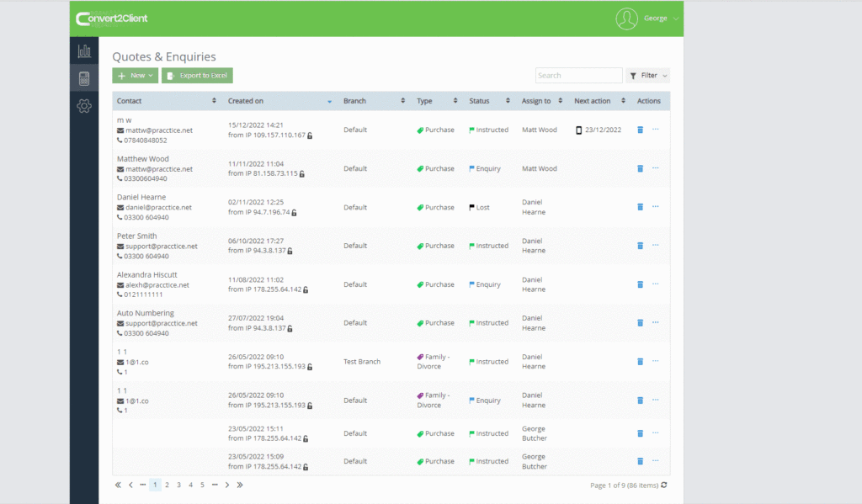862x504 pixels.
Task: Refresh the table with reload icon
Action: tap(664, 485)
